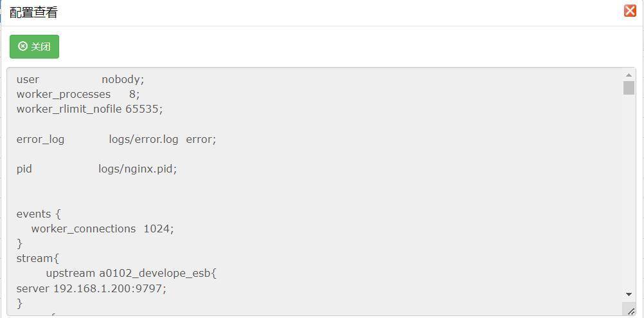644x318 pixels.
Task: Click the scrollbar down arrow
Action: pyautogui.click(x=629, y=294)
